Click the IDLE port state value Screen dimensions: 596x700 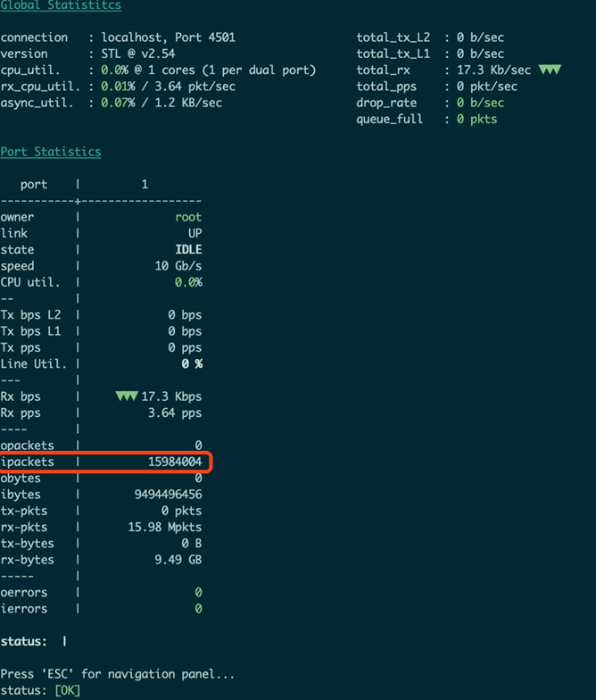pyautogui.click(x=188, y=250)
